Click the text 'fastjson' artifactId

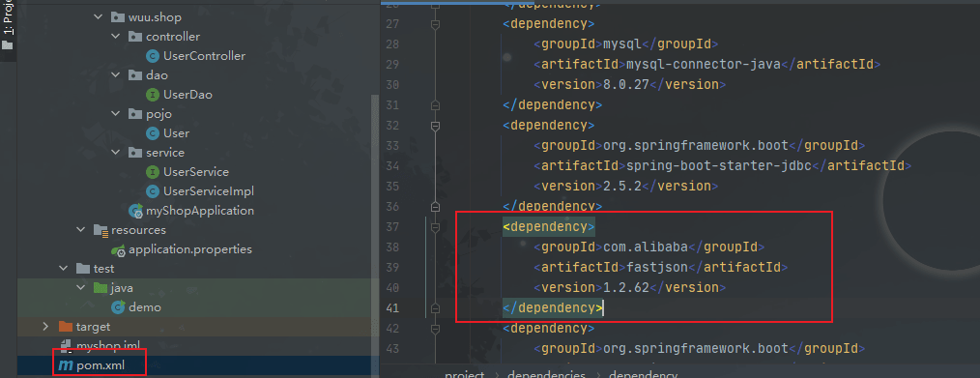pyautogui.click(x=657, y=268)
